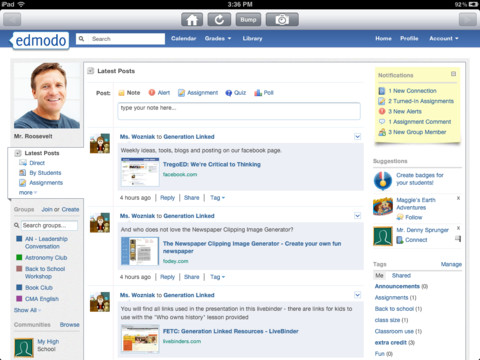This screenshot has width=480, height=360.
Task: Open the Profile page
Action: coord(409,38)
